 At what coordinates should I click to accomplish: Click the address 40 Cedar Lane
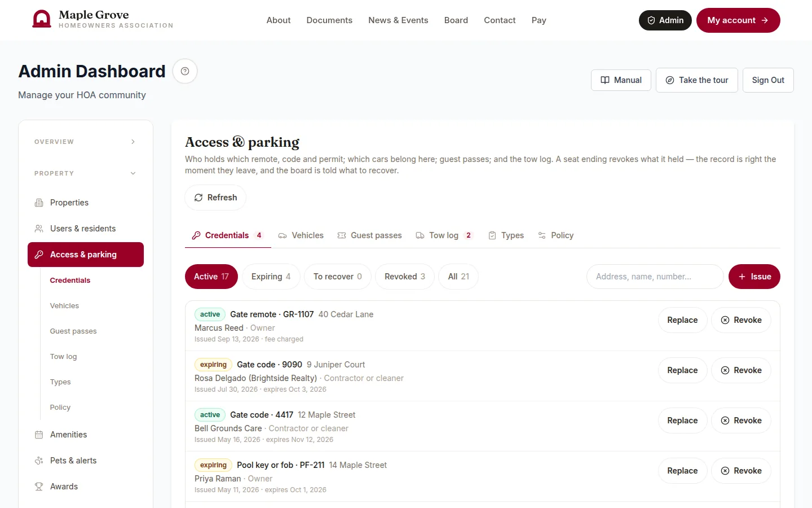pos(346,314)
